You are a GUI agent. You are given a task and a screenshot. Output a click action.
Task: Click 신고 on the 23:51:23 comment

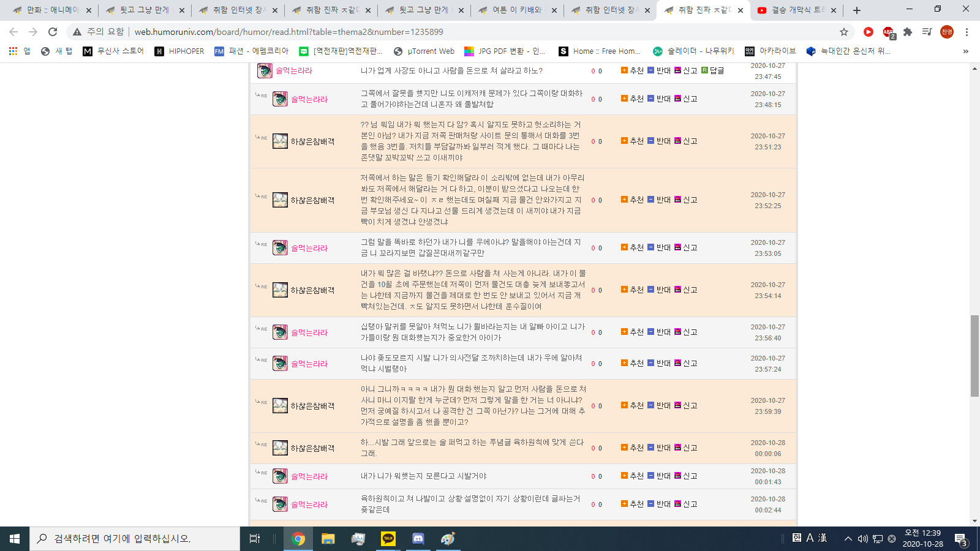coord(686,141)
